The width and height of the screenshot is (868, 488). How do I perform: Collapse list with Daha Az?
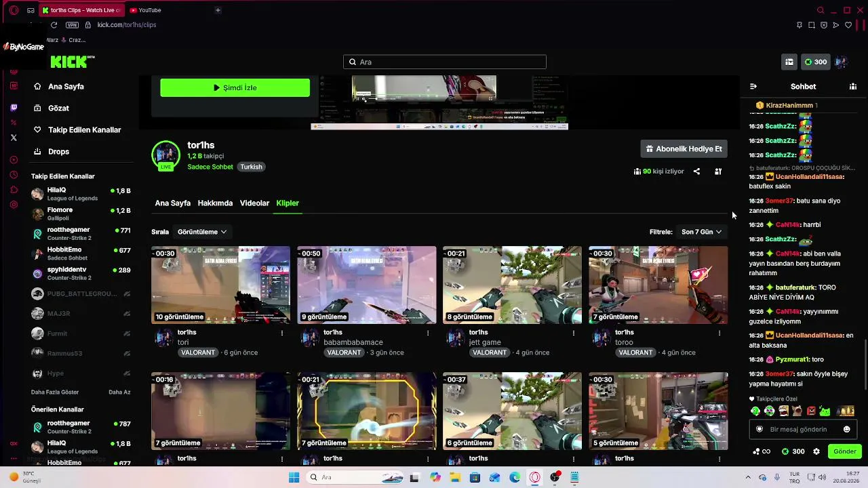[119, 392]
